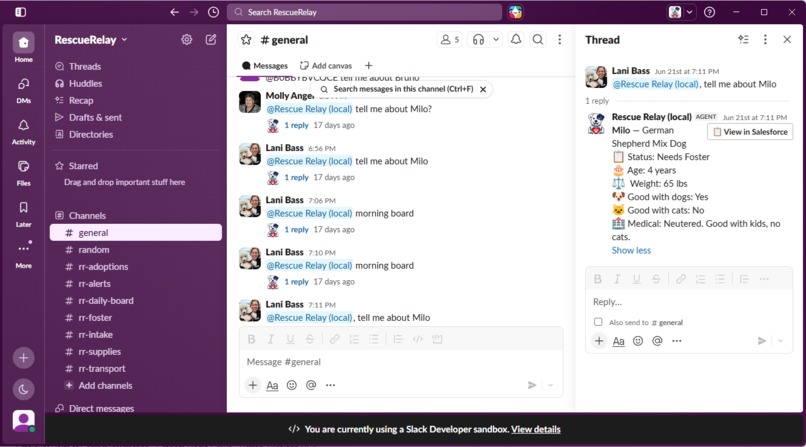Screen dimensions: 806x447
Task: Switch to the Messages tab
Action: tap(265, 66)
